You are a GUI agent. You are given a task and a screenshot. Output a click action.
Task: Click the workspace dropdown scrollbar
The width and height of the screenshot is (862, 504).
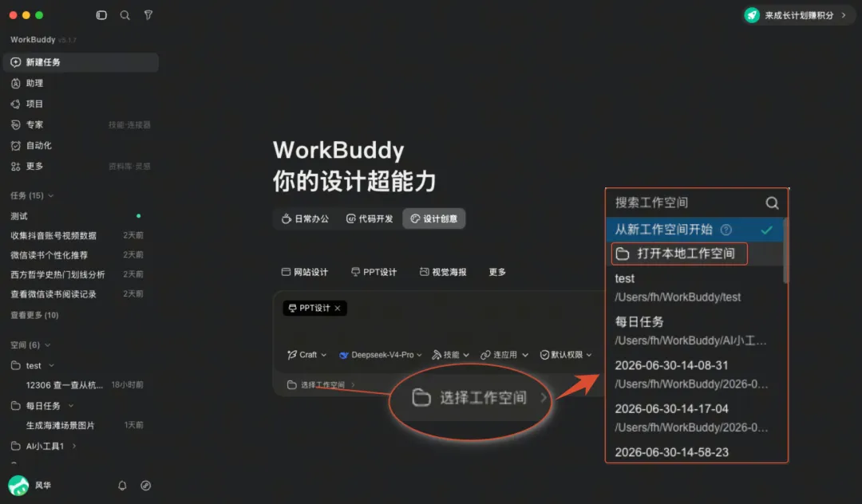click(x=785, y=250)
